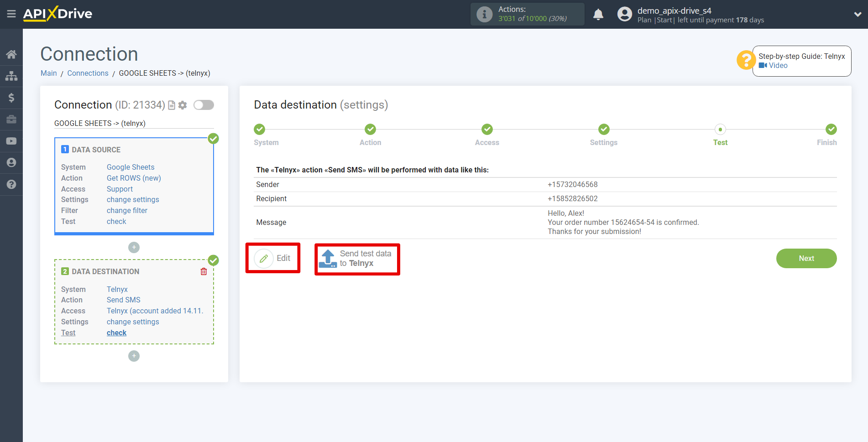Image resolution: width=868 pixels, height=442 pixels.
Task: Go to the System step
Action: 260,130
